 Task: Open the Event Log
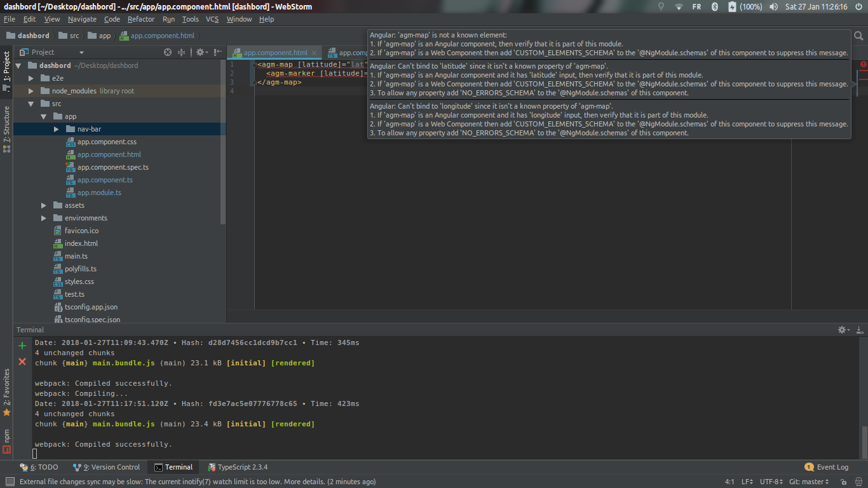point(826,467)
